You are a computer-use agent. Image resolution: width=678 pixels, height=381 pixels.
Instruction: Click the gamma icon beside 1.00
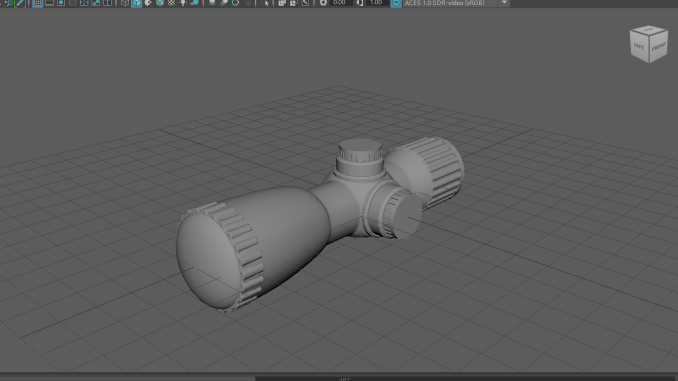point(360,3)
